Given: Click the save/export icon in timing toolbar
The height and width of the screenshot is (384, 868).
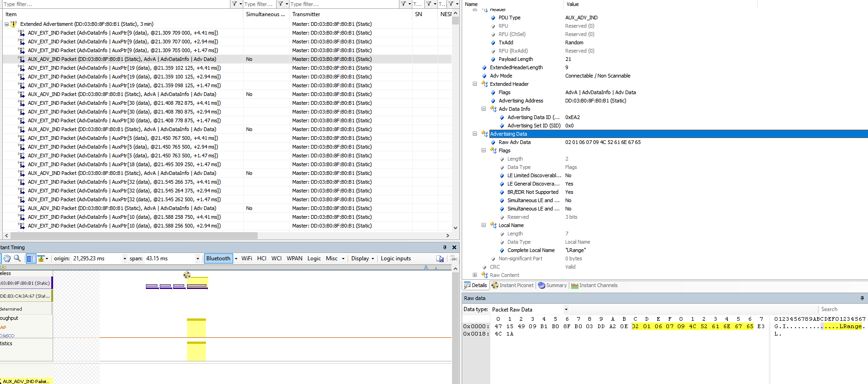Looking at the screenshot, I should click(x=440, y=258).
